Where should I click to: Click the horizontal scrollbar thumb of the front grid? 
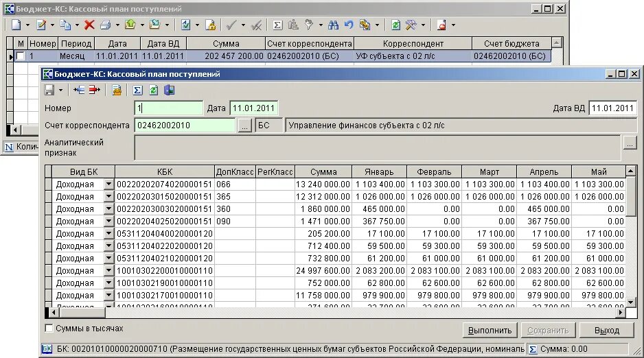(82, 313)
